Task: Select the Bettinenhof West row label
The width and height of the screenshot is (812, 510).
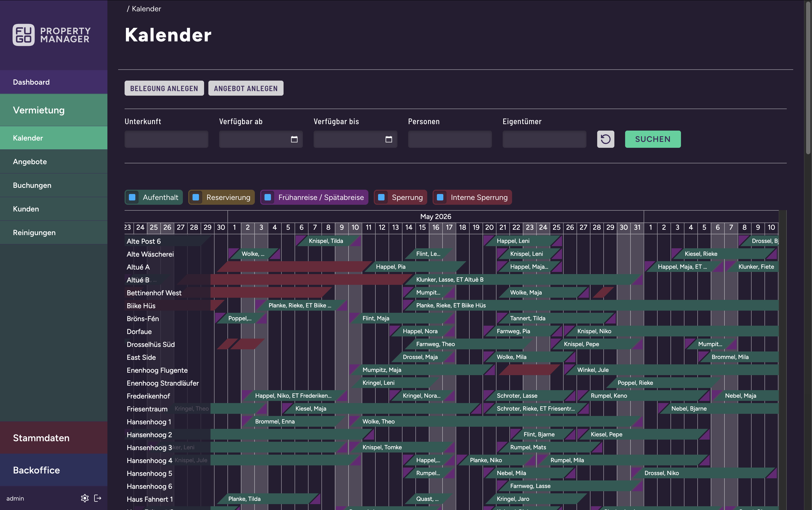Action: click(x=154, y=293)
